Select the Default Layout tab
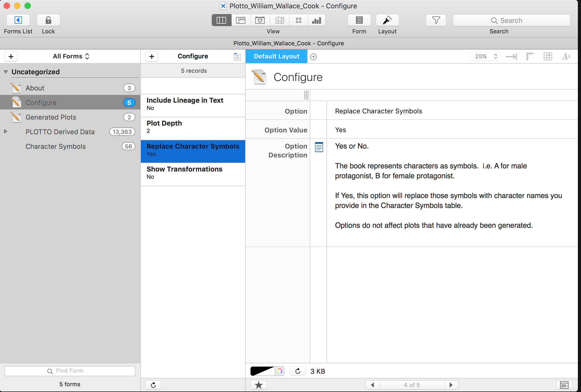 coord(276,56)
